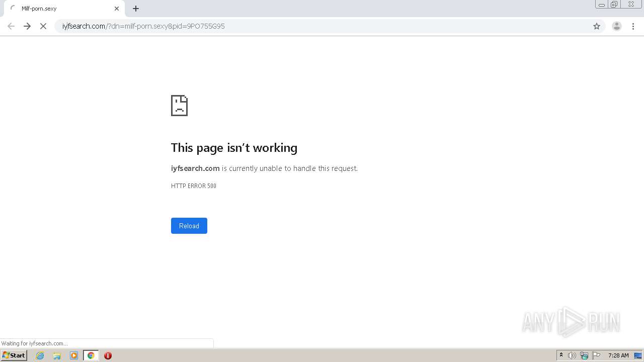
Task: Minimize the Chrome window
Action: [602, 5]
